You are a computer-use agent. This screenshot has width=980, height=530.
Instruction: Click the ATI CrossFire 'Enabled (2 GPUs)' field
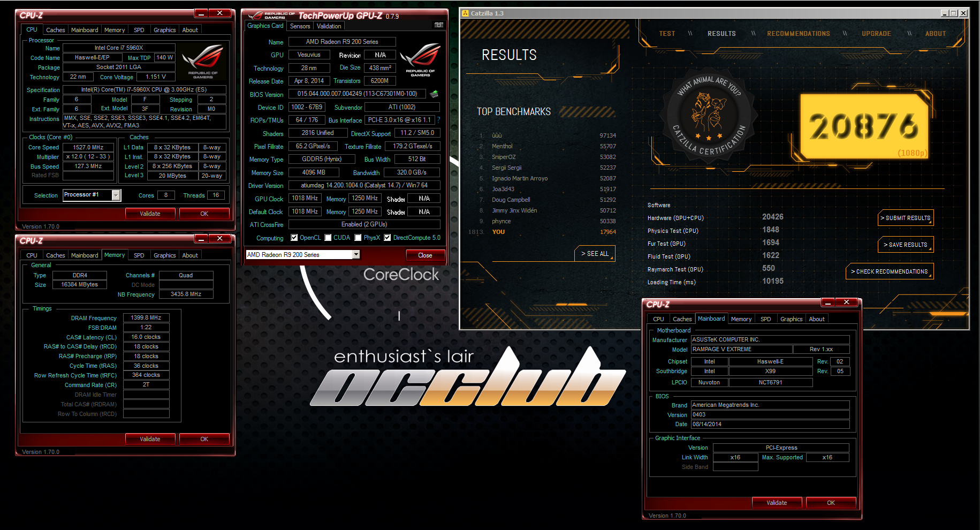pyautogui.click(x=364, y=224)
